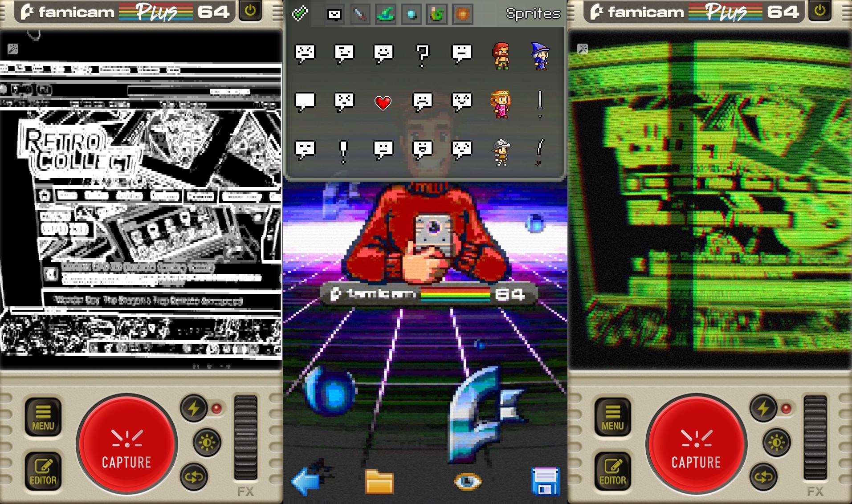Open the green potion sprite category
Screen dimensions: 852x504
click(x=437, y=14)
